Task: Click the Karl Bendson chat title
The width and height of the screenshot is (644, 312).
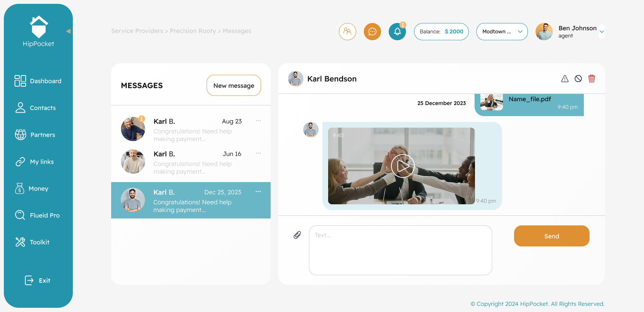Action: [x=332, y=79]
